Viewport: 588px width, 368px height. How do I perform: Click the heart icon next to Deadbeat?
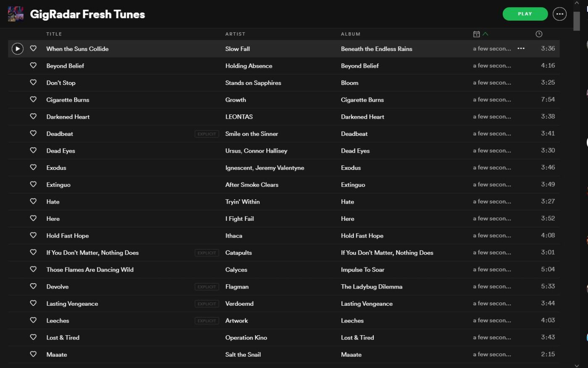pyautogui.click(x=33, y=133)
